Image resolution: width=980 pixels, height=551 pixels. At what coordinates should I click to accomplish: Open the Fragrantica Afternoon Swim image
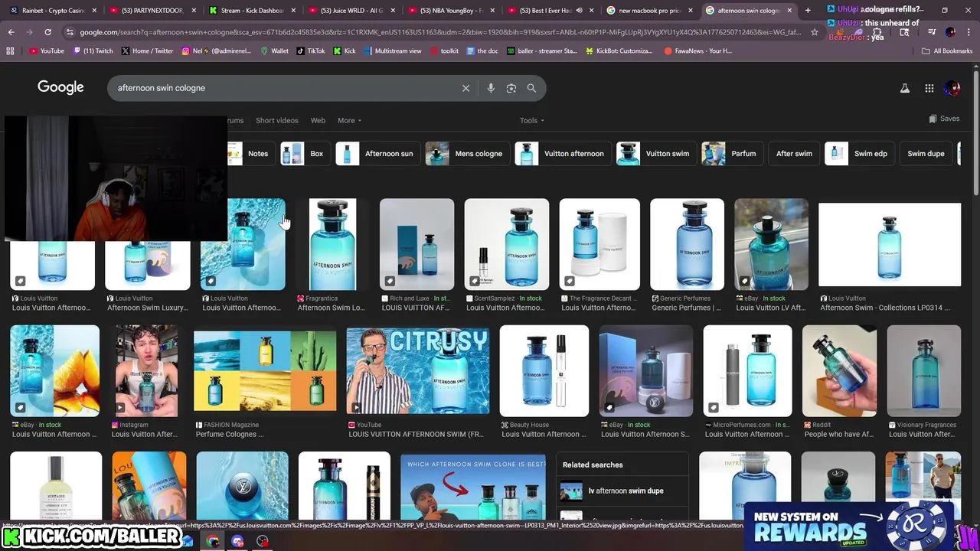pyautogui.click(x=332, y=245)
